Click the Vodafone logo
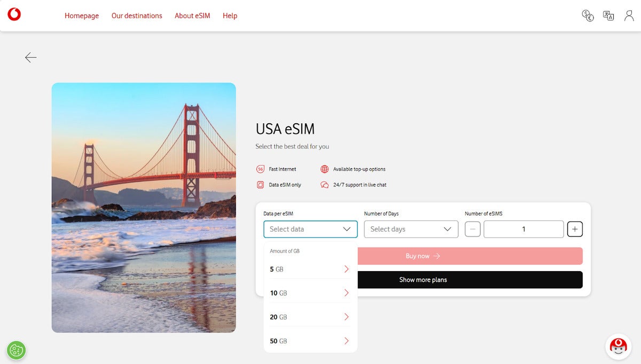 pyautogui.click(x=14, y=14)
